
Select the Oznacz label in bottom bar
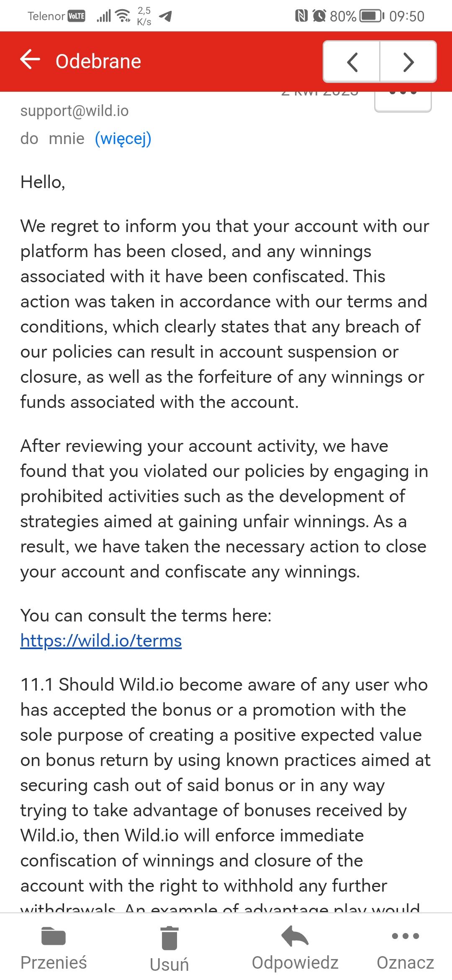[405, 962]
